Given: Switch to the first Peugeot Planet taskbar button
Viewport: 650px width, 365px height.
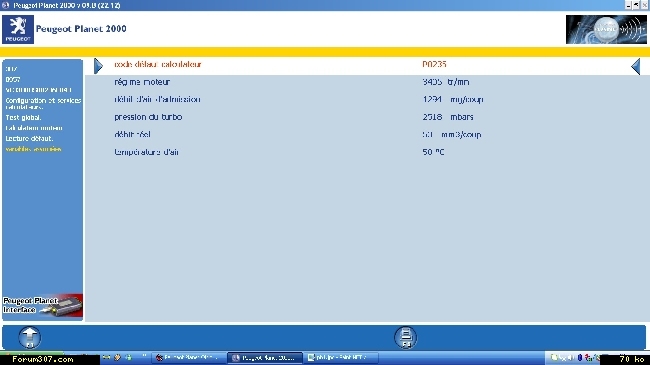Looking at the screenshot, I should [189, 358].
